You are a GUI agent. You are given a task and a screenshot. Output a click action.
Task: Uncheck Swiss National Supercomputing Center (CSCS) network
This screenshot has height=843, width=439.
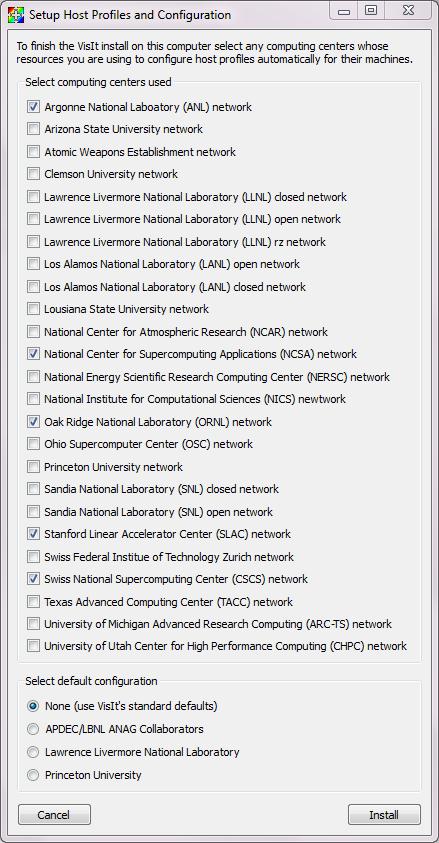[x=34, y=579]
